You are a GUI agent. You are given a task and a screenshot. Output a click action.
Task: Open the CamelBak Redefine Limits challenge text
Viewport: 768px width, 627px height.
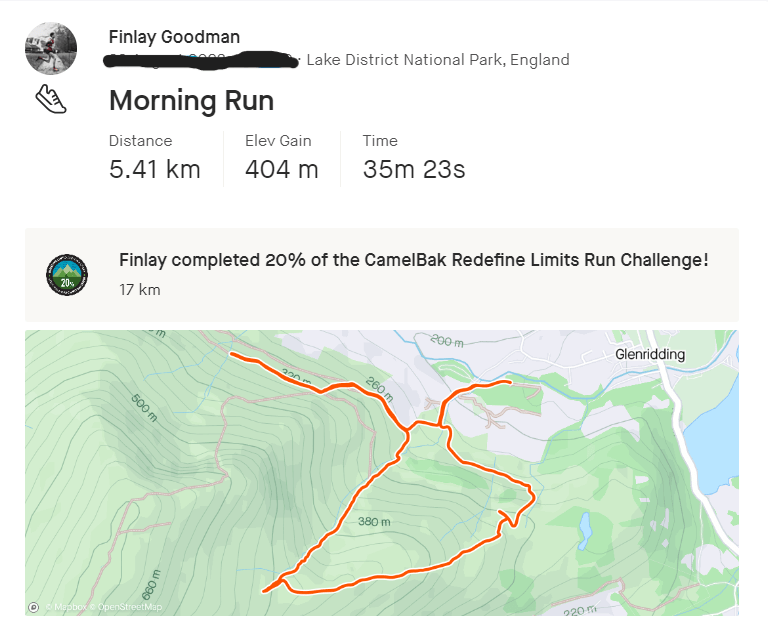(x=413, y=260)
